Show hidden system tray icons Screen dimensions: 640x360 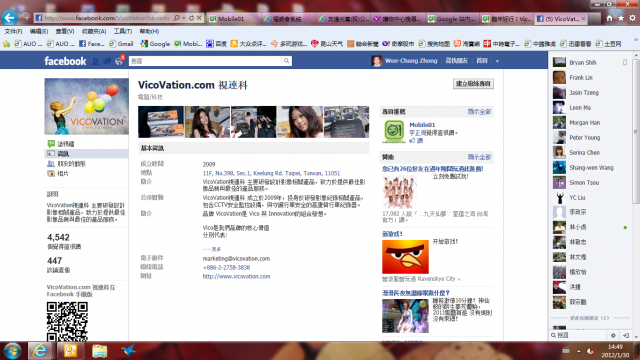[578, 351]
